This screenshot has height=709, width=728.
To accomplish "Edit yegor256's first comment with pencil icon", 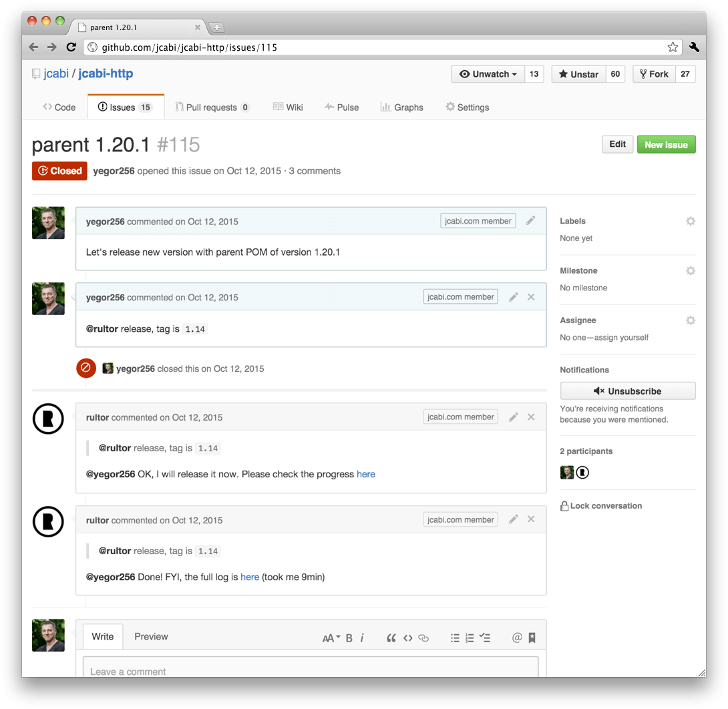I will click(531, 221).
